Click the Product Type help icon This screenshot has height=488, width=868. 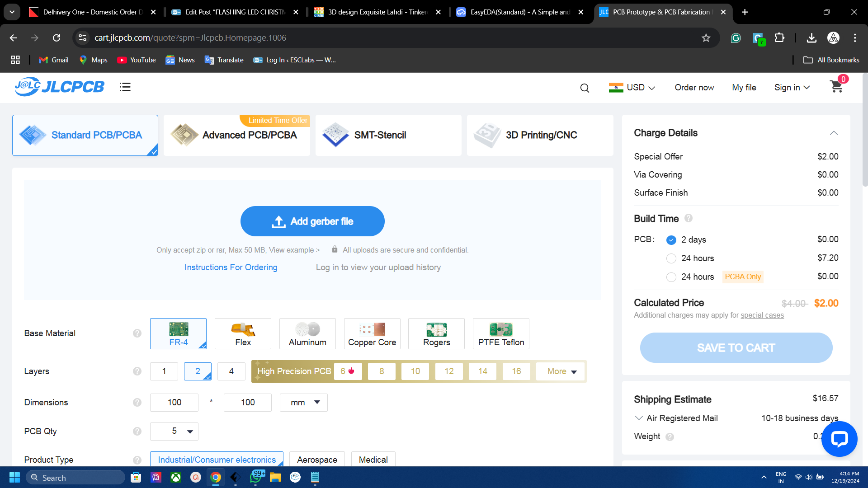click(137, 460)
